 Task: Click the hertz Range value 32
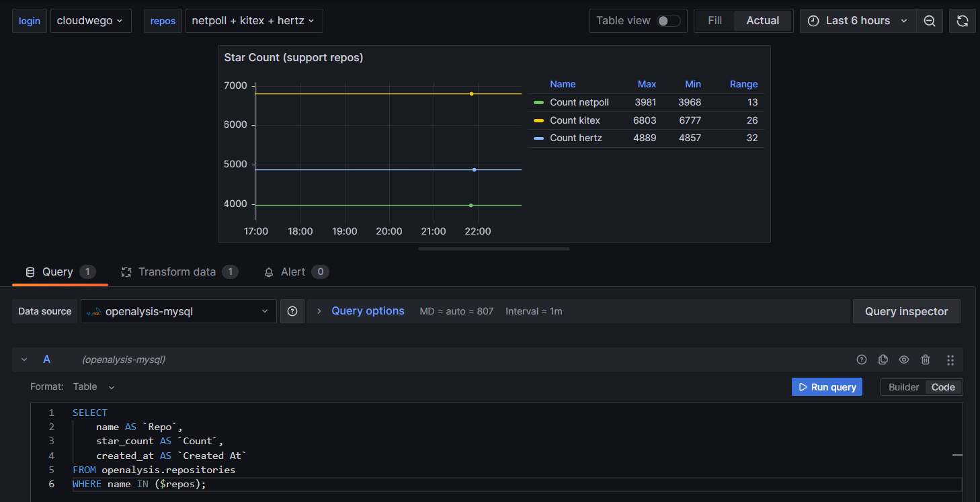[x=751, y=138]
